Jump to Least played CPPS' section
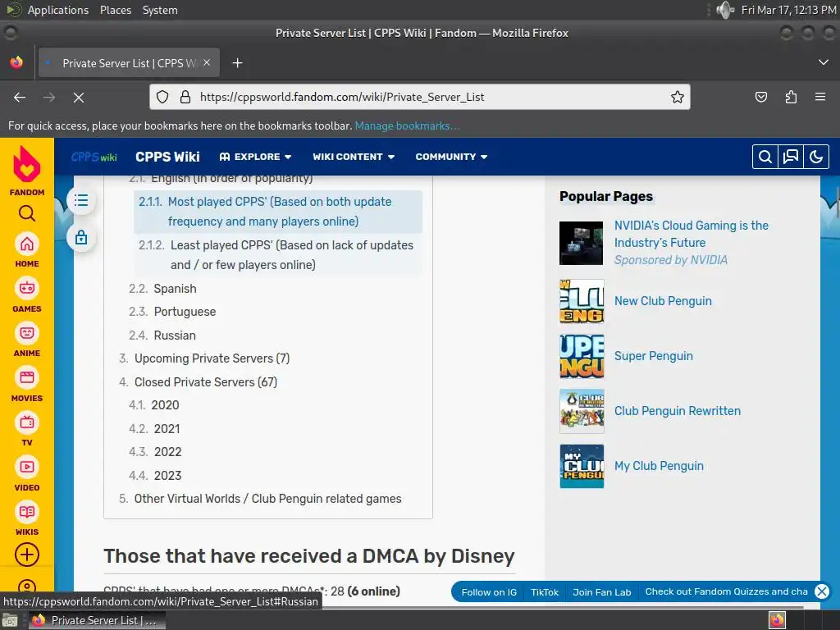This screenshot has width=840, height=630. [x=278, y=255]
